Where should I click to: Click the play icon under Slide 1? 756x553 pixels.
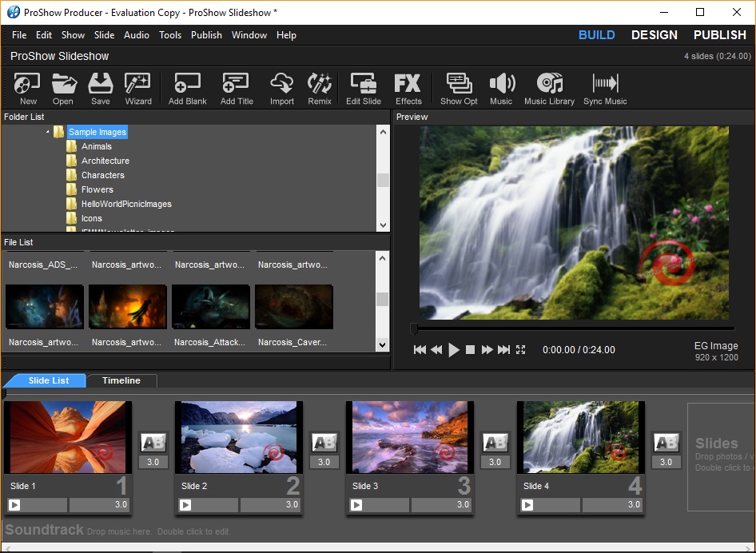pyautogui.click(x=14, y=505)
